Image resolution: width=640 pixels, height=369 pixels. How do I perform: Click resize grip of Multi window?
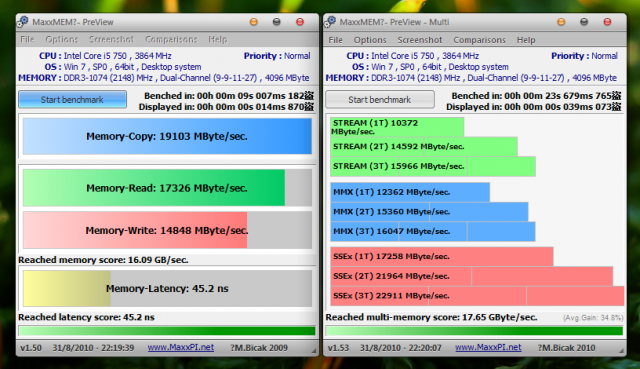(621, 351)
